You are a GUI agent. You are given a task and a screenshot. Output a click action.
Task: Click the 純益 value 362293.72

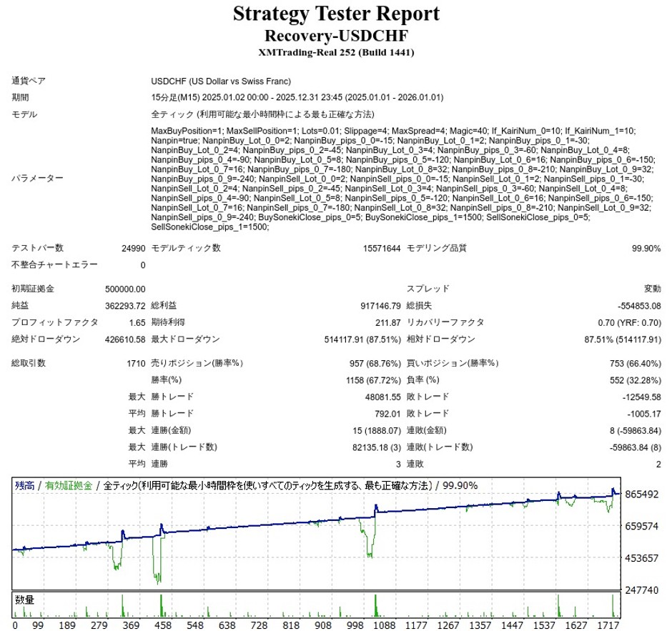[x=126, y=306]
